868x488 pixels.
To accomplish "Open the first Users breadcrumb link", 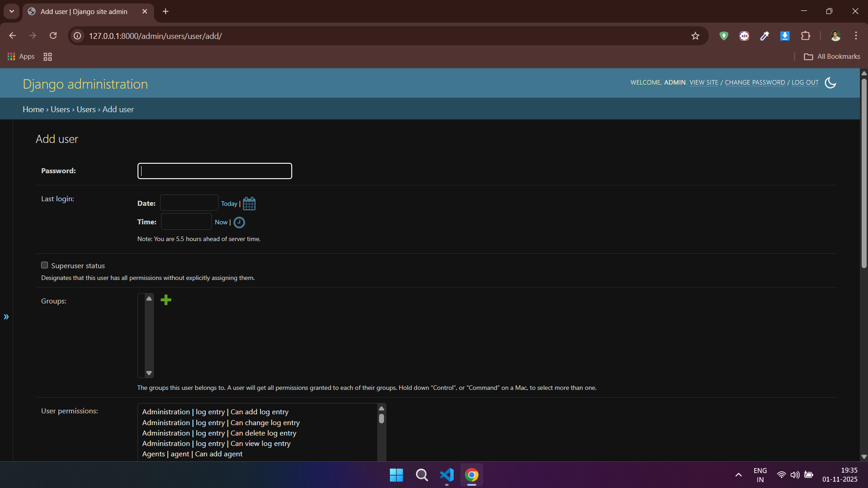I will [x=60, y=109].
